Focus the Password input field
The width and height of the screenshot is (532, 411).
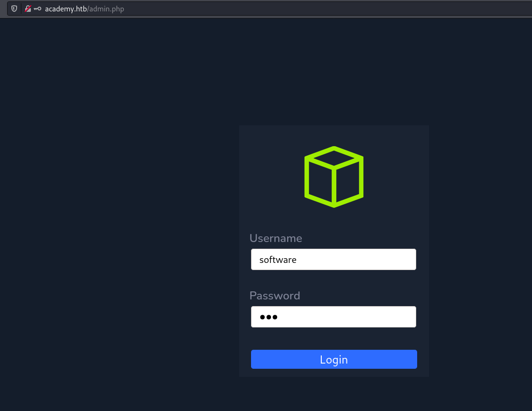[x=334, y=317]
